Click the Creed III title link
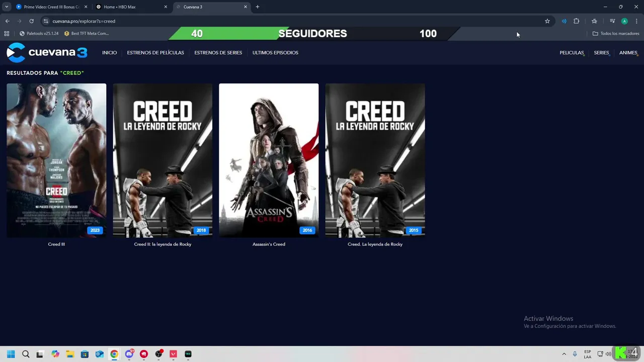The image size is (644, 362). click(x=56, y=244)
